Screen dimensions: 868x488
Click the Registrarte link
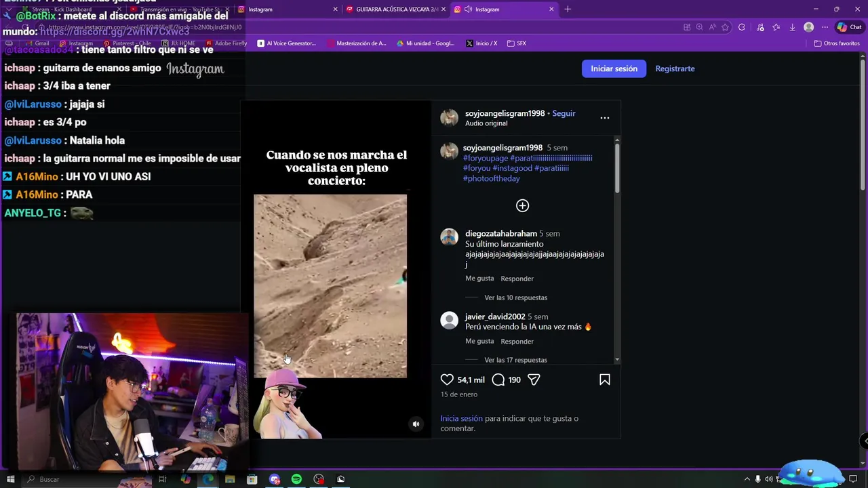[675, 68]
